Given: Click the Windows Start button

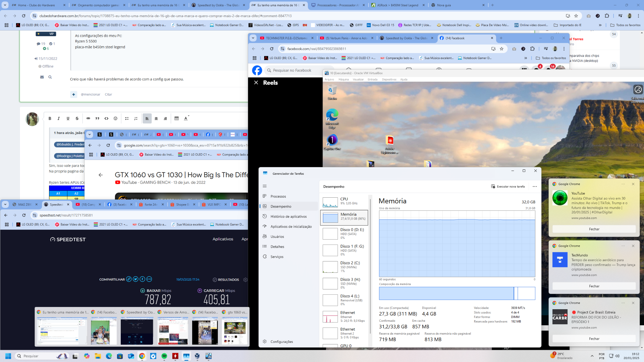Looking at the screenshot, I should click(x=8, y=356).
